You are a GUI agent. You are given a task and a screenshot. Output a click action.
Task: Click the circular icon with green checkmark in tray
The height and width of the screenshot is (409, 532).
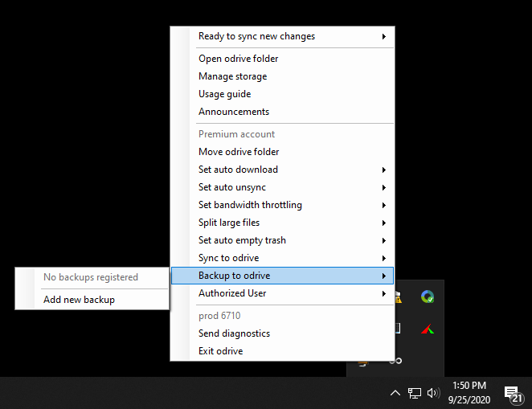point(428,297)
